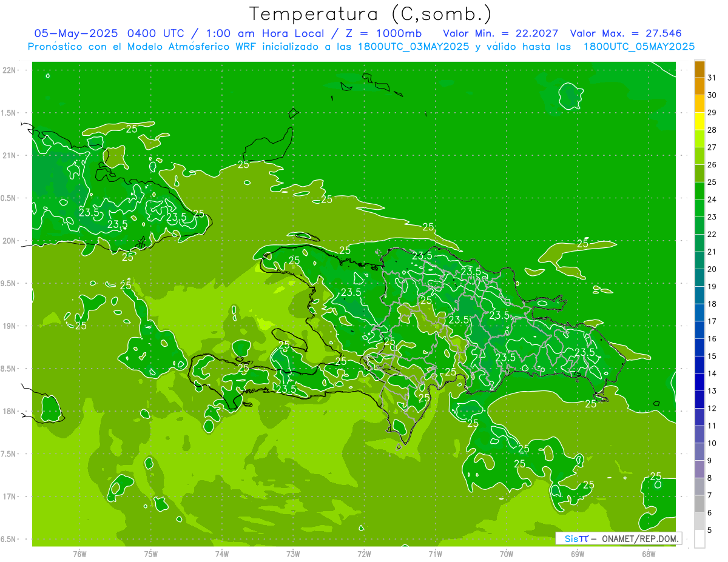Click the "75W" longitude axis label
Image resolution: width=728 pixels, height=562 pixels.
point(151,554)
